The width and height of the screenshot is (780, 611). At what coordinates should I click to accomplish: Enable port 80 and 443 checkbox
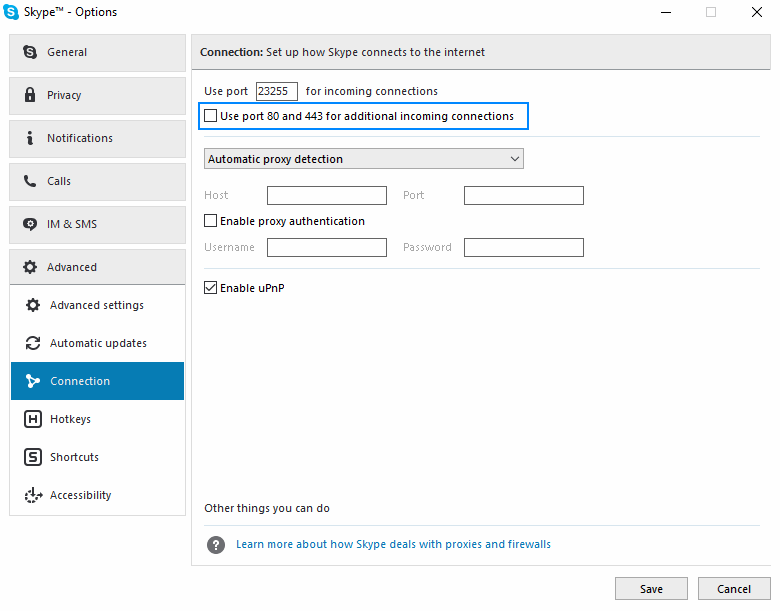coord(210,116)
